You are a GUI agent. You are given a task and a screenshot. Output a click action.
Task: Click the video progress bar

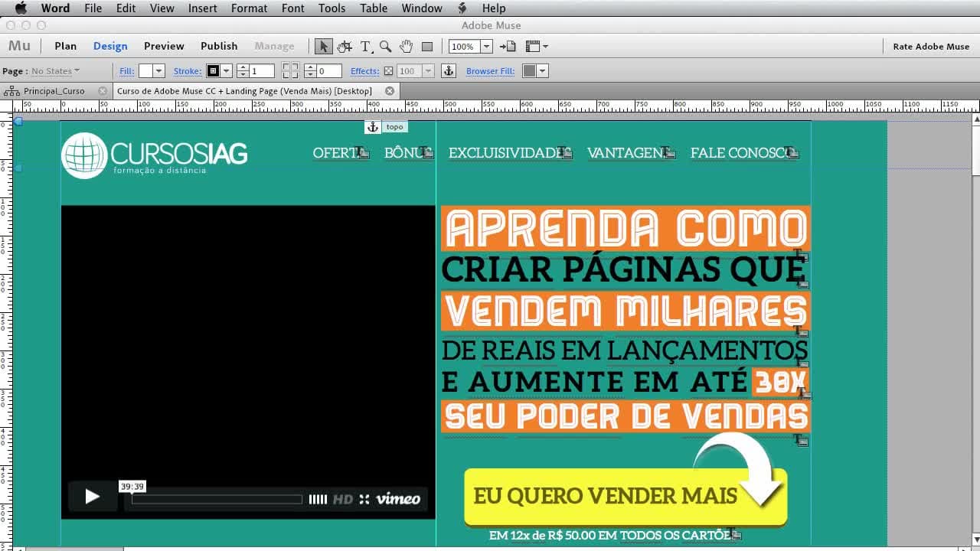tap(217, 500)
